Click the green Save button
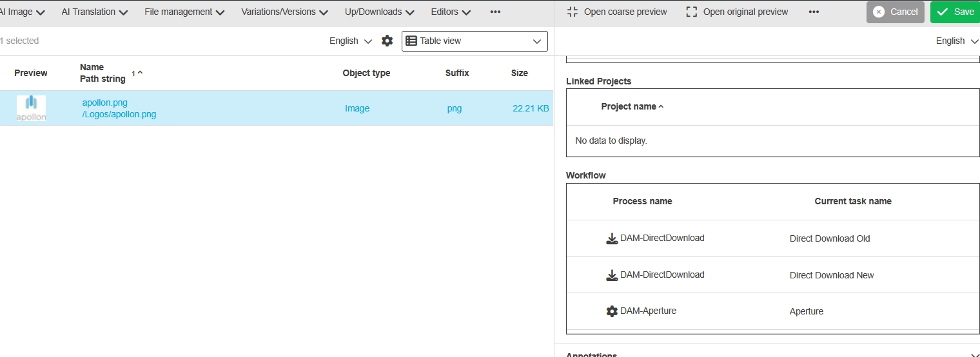Image resolution: width=980 pixels, height=357 pixels. (955, 12)
